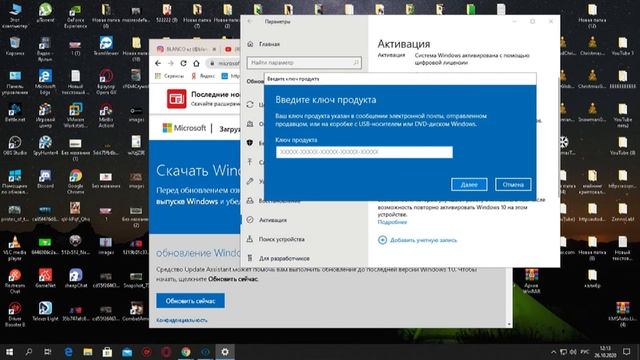640x360 pixels.
Task: Click the Конфиденциальность link in Chrome
Action: pos(182,320)
